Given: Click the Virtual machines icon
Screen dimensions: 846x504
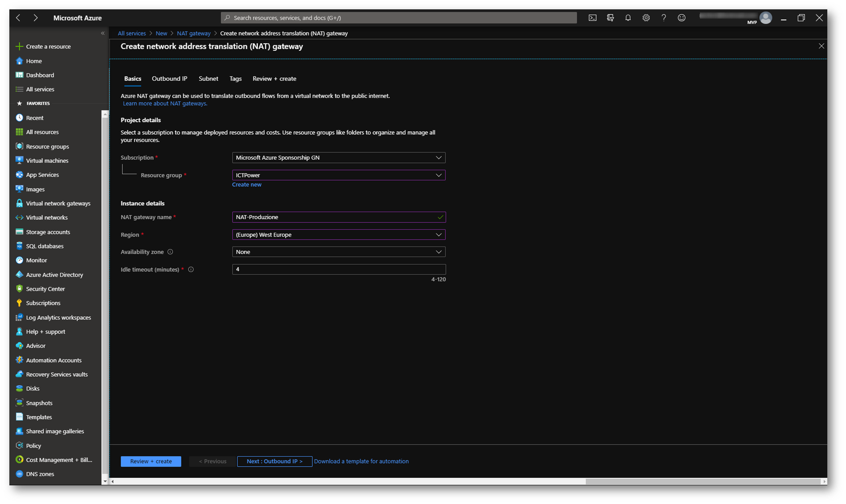Looking at the screenshot, I should (19, 161).
